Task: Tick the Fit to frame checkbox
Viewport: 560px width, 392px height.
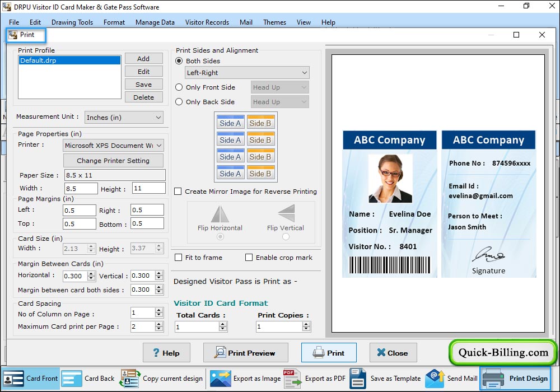Action: tap(178, 258)
